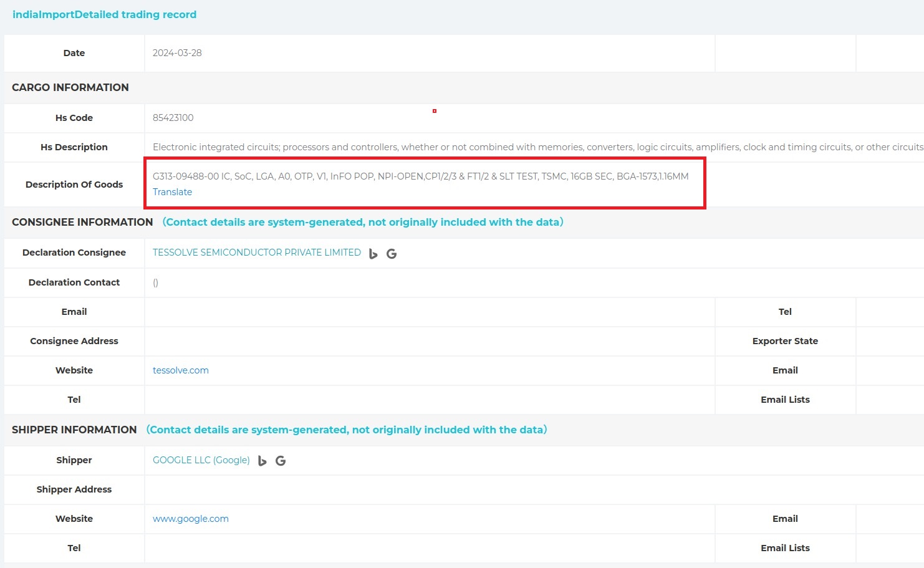Open TESSOLVE SEMICONDUCTOR PRIVATE LIMITED link
Screen dimensions: 924x568
tap(257, 253)
